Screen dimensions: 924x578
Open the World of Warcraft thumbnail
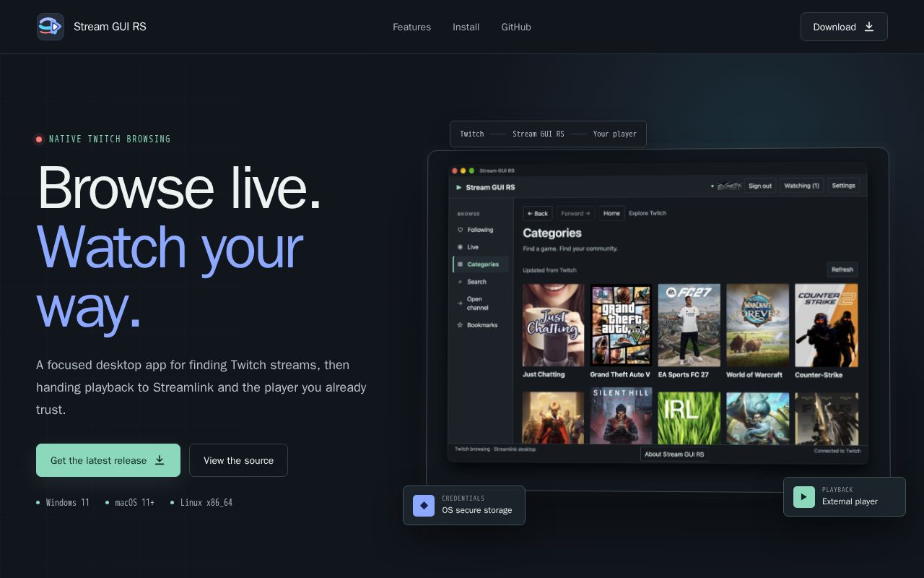click(x=757, y=325)
